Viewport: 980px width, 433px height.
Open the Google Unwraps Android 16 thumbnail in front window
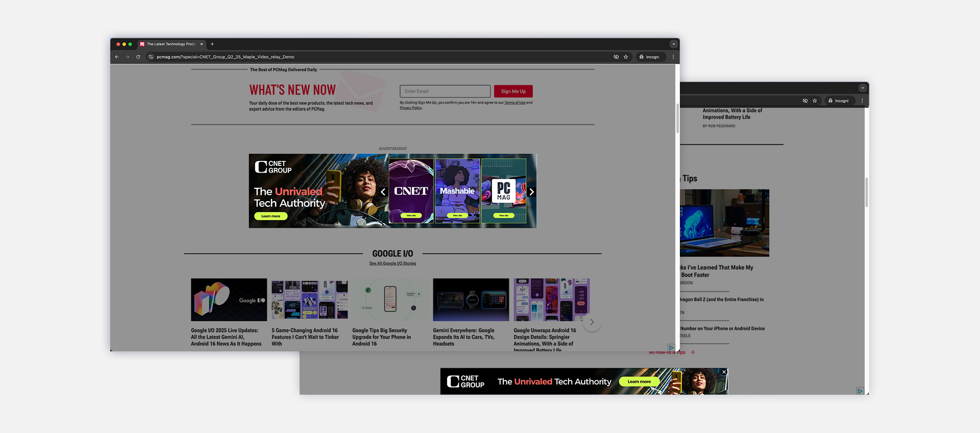point(551,300)
